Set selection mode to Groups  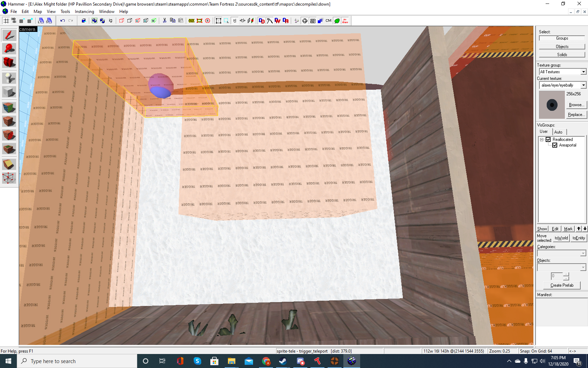(562, 38)
